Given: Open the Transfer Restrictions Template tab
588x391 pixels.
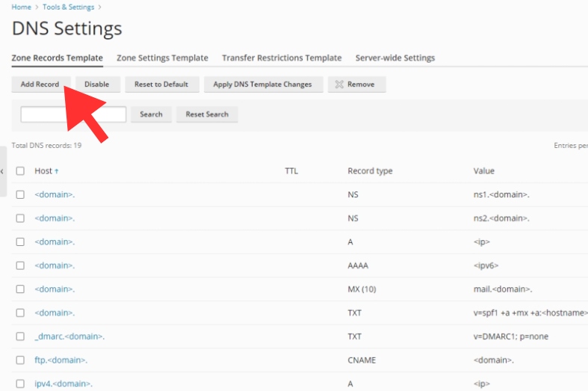Looking at the screenshot, I should click(x=282, y=58).
